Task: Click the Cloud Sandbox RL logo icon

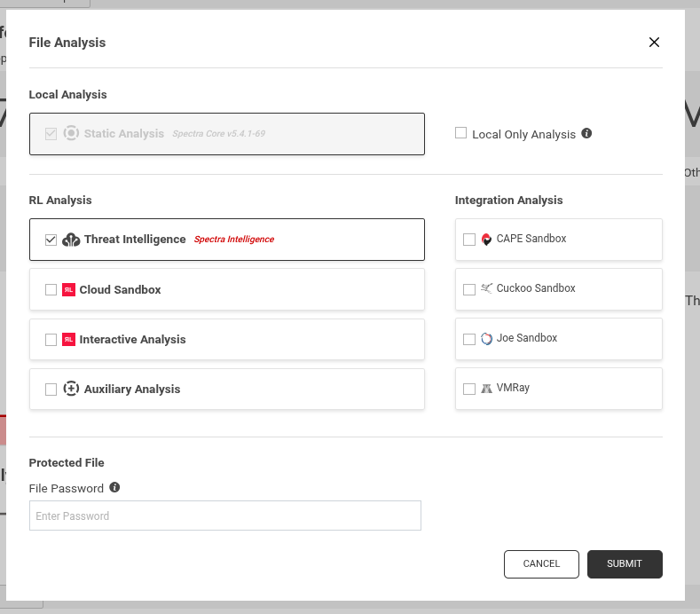Action: (68, 289)
